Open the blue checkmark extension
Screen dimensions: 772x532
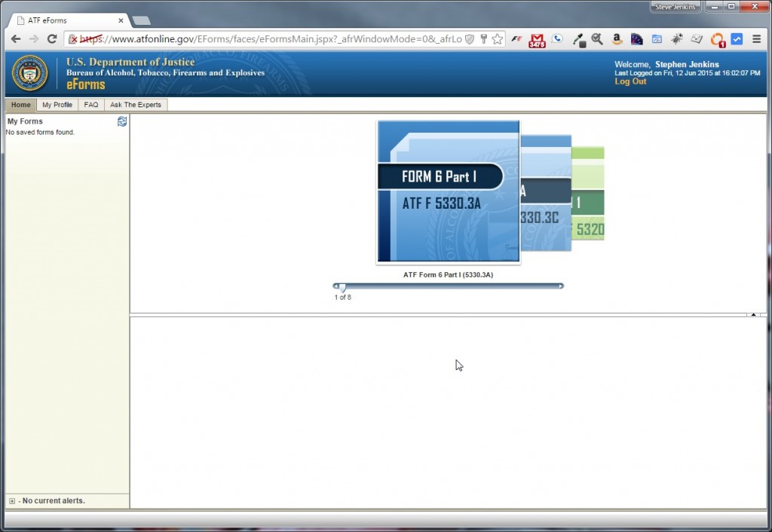coord(737,39)
